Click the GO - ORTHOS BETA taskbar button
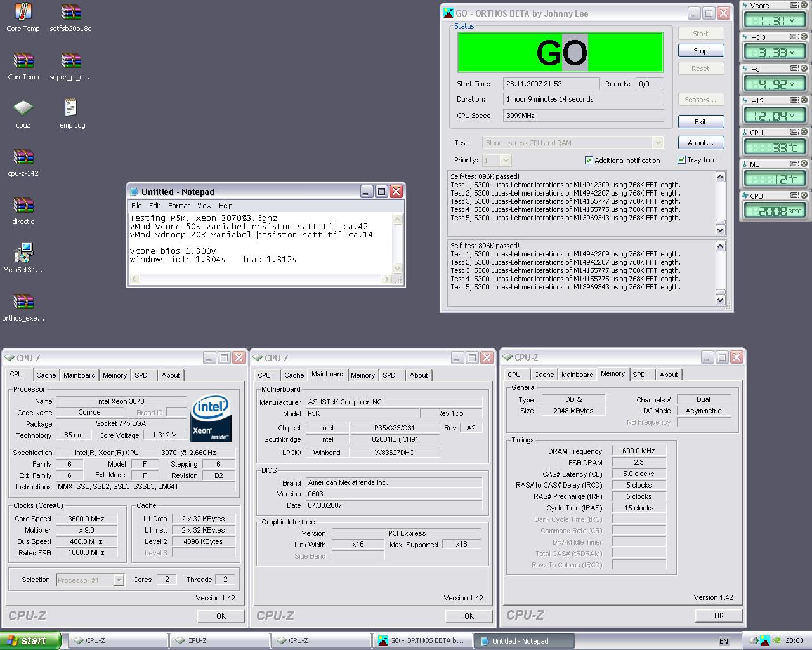812x650 pixels. (422, 641)
